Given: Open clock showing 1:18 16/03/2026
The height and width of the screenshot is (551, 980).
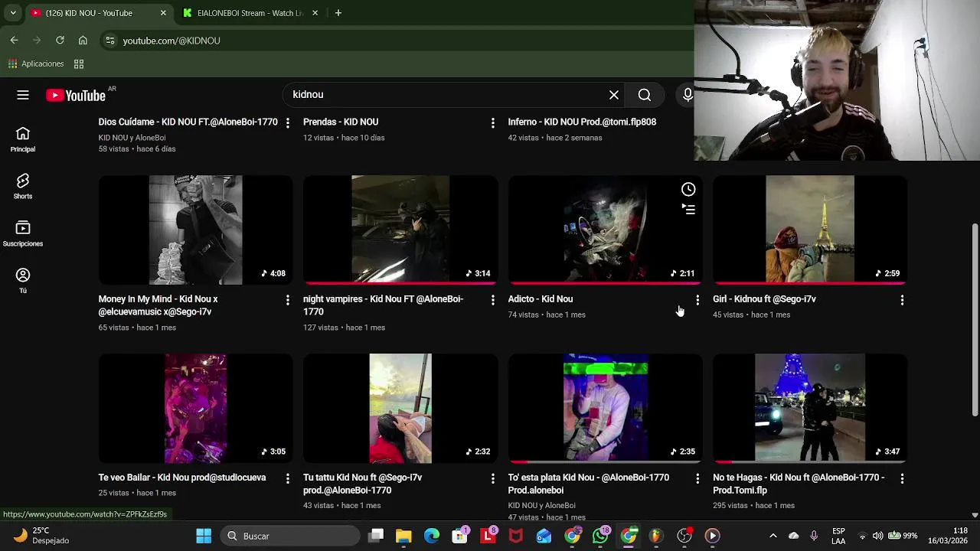Looking at the screenshot, I should [949, 536].
